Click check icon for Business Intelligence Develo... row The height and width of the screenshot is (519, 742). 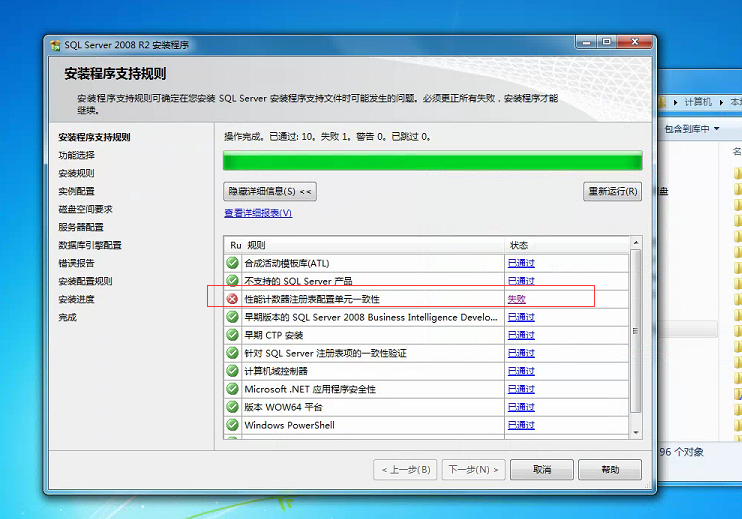click(232, 317)
